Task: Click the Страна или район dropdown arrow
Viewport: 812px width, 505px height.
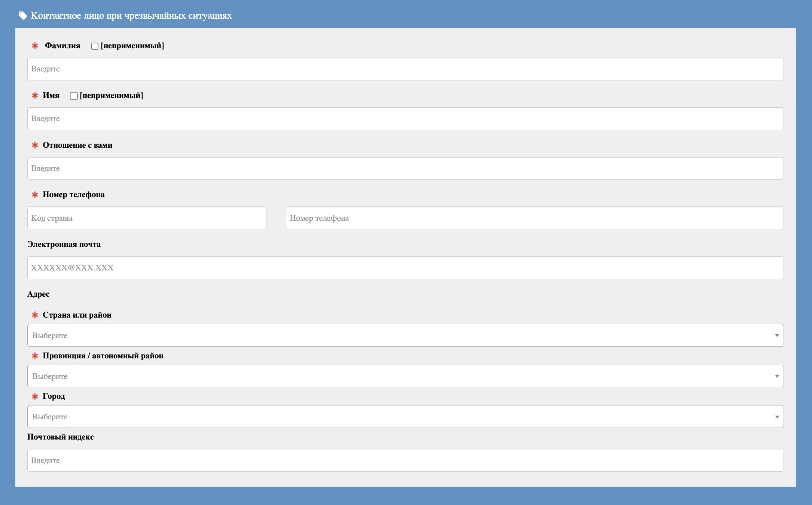Action: click(777, 336)
